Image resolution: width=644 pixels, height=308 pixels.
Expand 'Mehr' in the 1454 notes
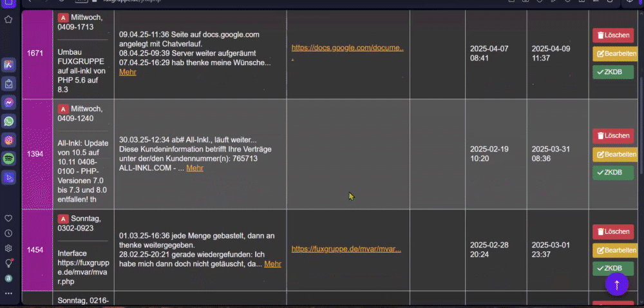coord(272,264)
